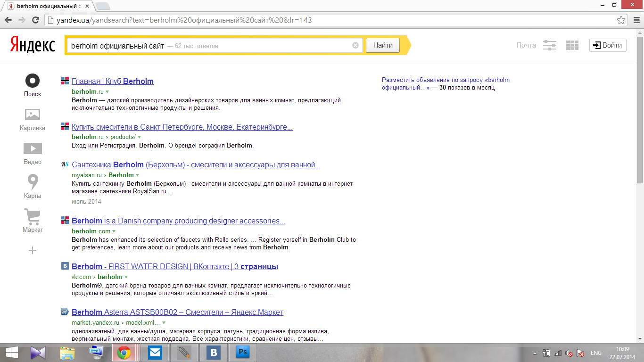Viewport: 644px width, 362px height.
Task: Click the vertical page scrollbar thumb
Action: click(x=640, y=110)
